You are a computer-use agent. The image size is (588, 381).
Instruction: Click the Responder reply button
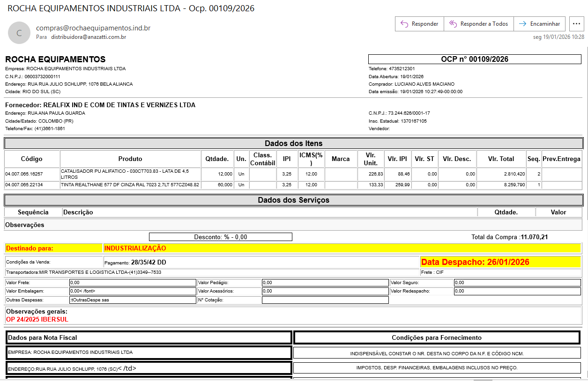[419, 24]
